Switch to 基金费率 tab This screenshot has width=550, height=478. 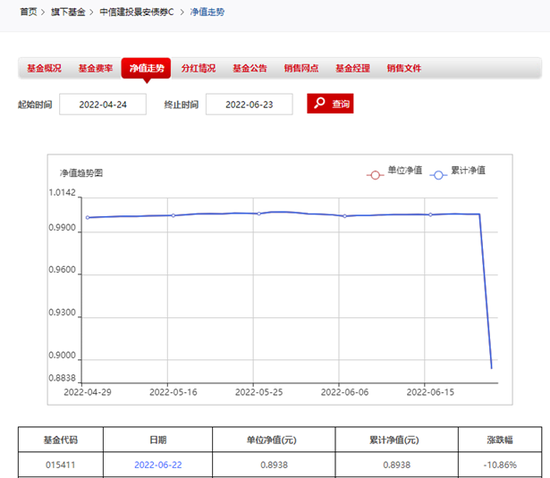(x=95, y=68)
